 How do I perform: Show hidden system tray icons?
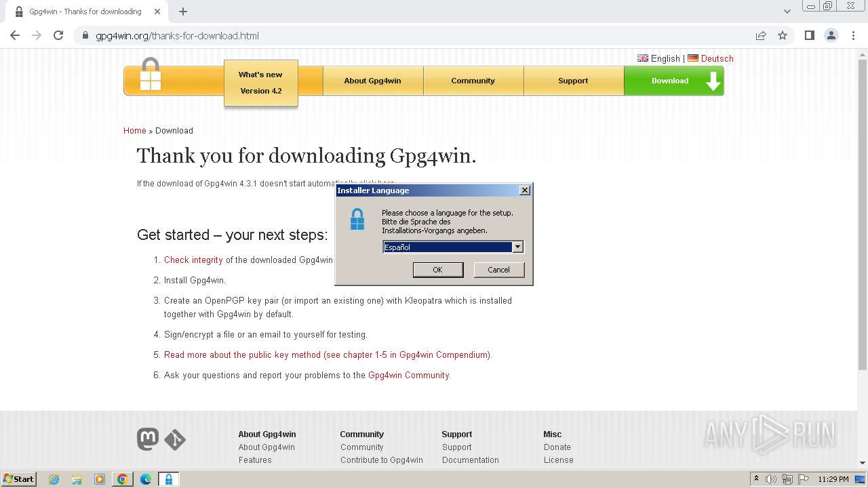click(756, 479)
